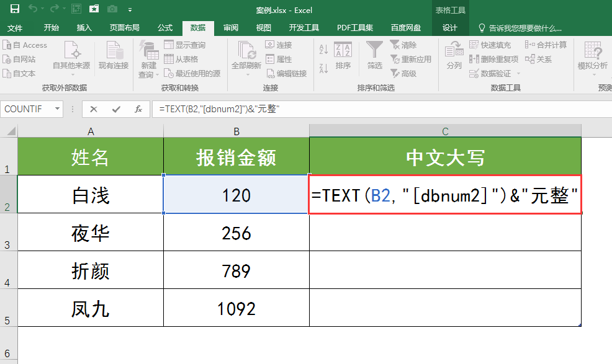Image resolution: width=612 pixels, height=364 pixels.
Task: Open the 新建查询 new query dropdown
Action: 149,58
